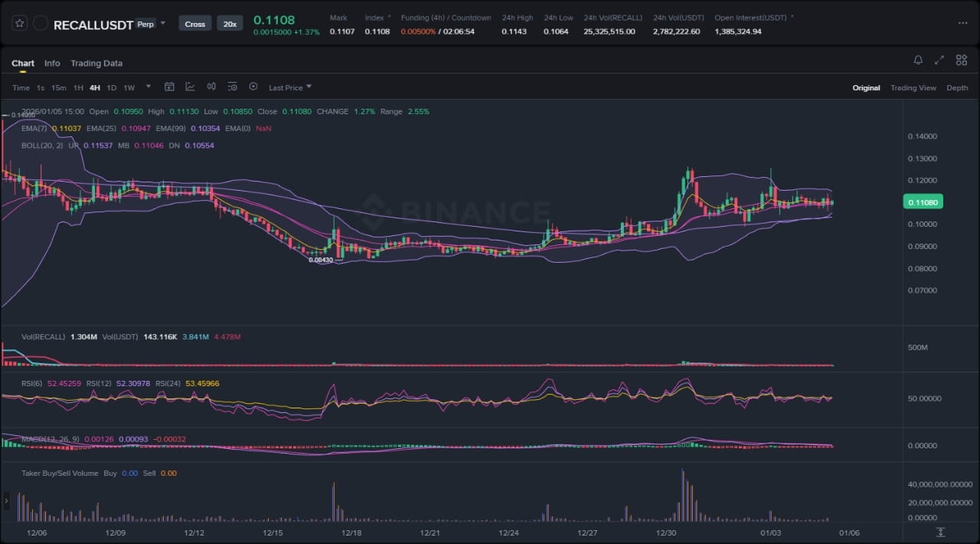
Task: Expand chart to fullscreen
Action: (x=939, y=60)
